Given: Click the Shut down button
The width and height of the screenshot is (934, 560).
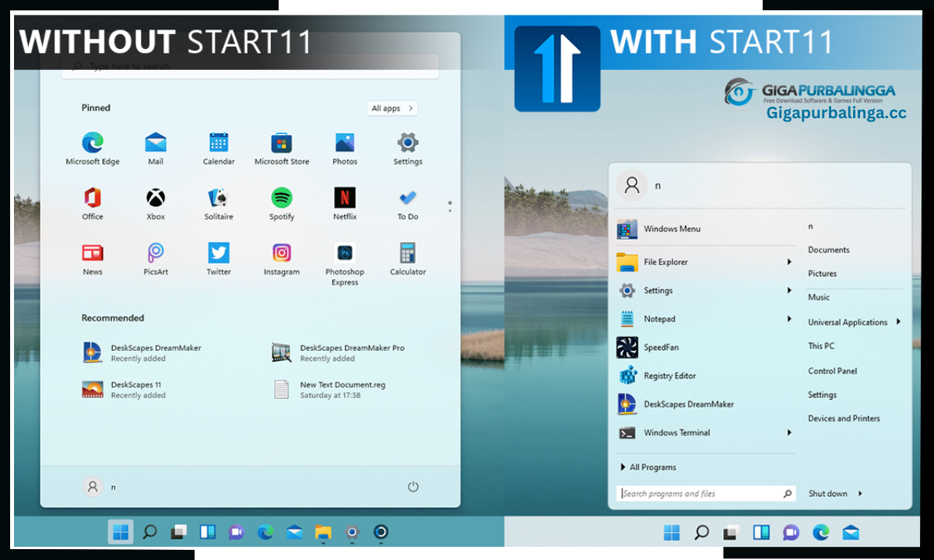Looking at the screenshot, I should pyautogui.click(x=828, y=493).
